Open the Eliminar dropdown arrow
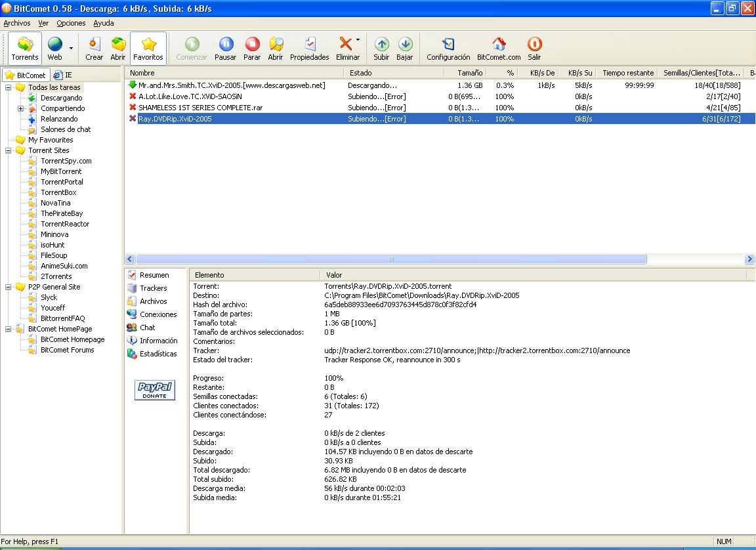Screen dimensions: 756x550 point(358,40)
